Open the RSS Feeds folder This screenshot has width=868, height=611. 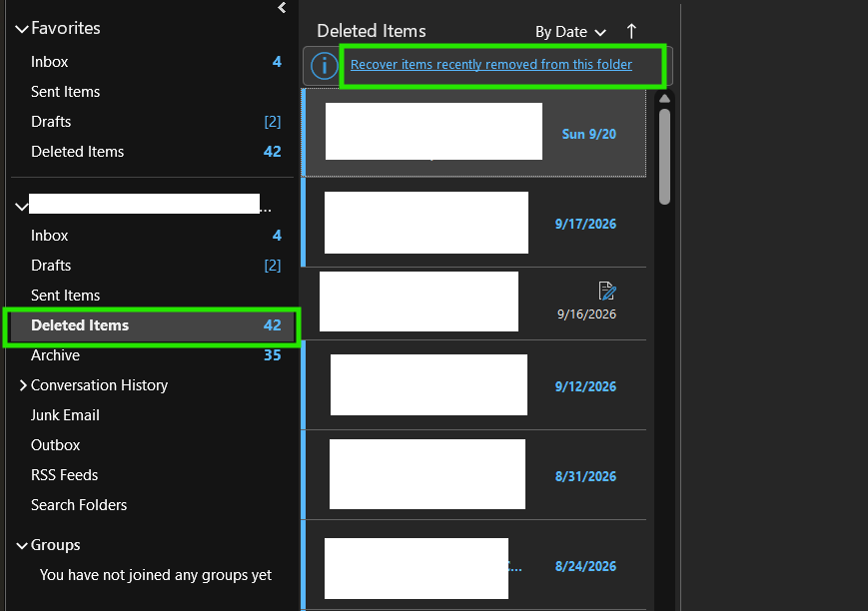click(x=150, y=474)
